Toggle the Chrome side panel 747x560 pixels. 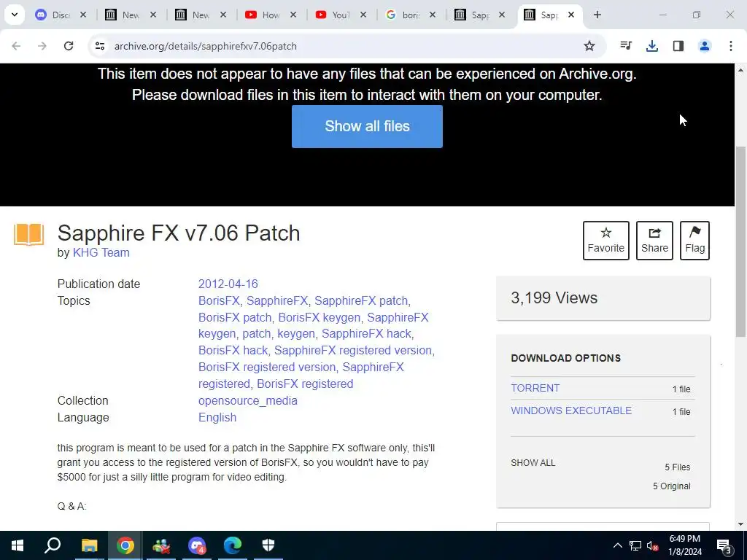point(678,46)
